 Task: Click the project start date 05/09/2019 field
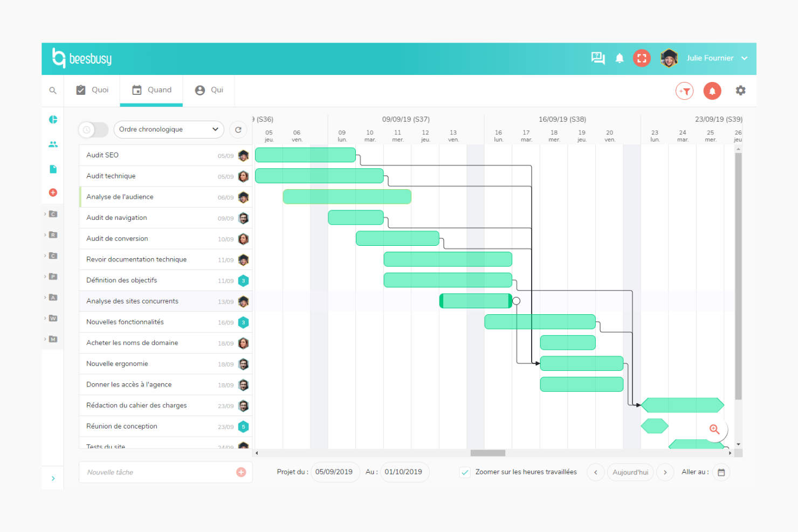334,472
